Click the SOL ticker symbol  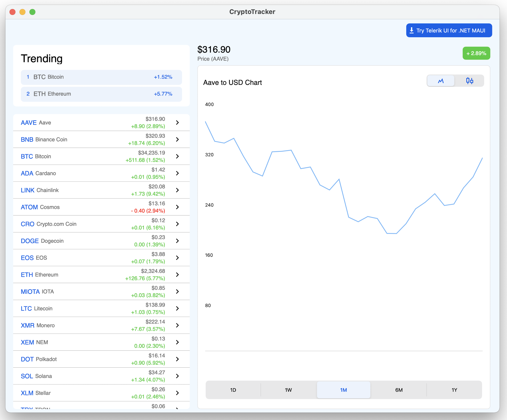[x=27, y=376]
